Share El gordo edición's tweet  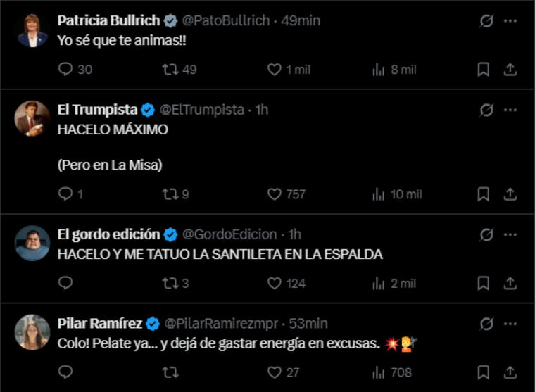coord(510,283)
